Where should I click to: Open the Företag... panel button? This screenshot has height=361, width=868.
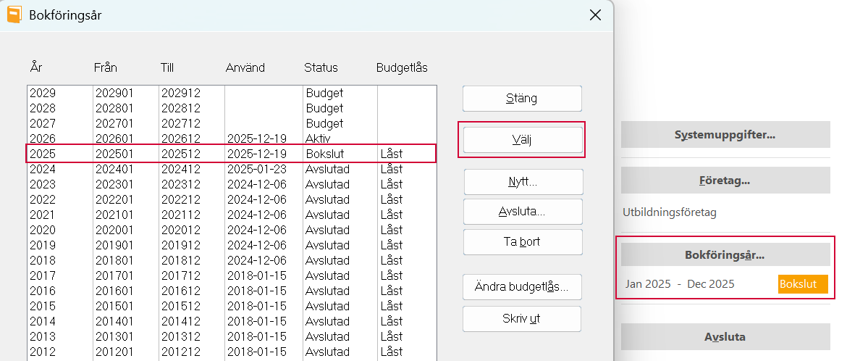click(725, 180)
